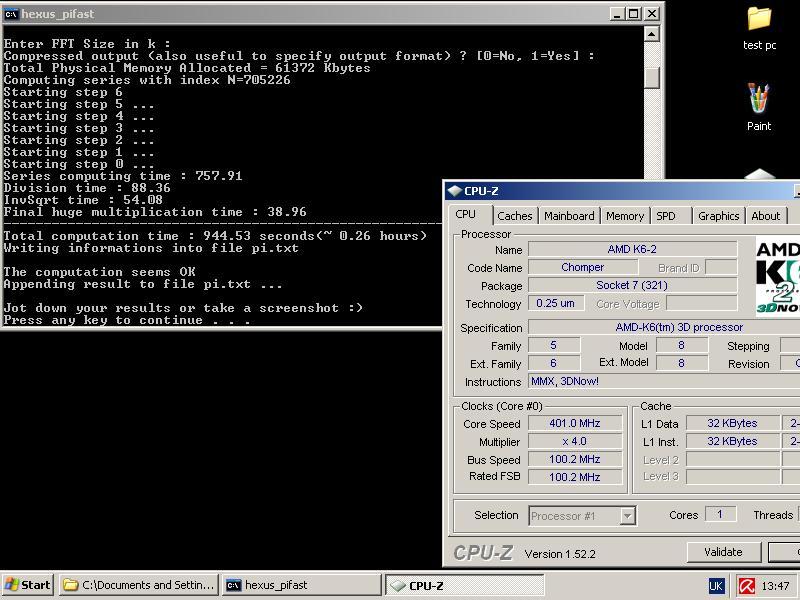Click the L1 Inst. 32 KBytes value
Image resolution: width=800 pixels, height=600 pixels.
(x=732, y=441)
